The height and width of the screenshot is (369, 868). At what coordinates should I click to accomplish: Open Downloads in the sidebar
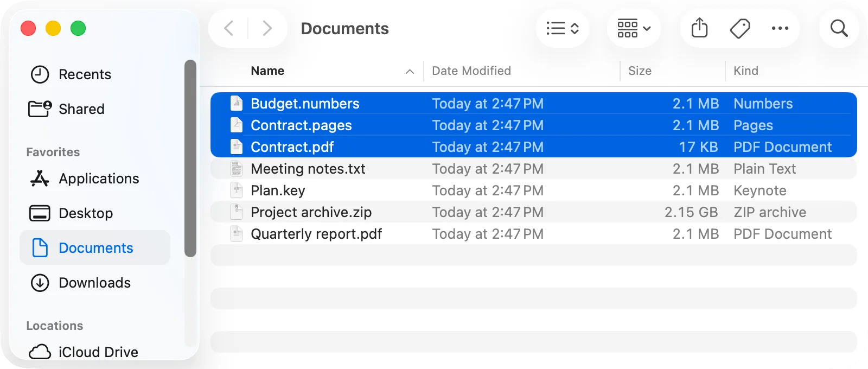(95, 283)
